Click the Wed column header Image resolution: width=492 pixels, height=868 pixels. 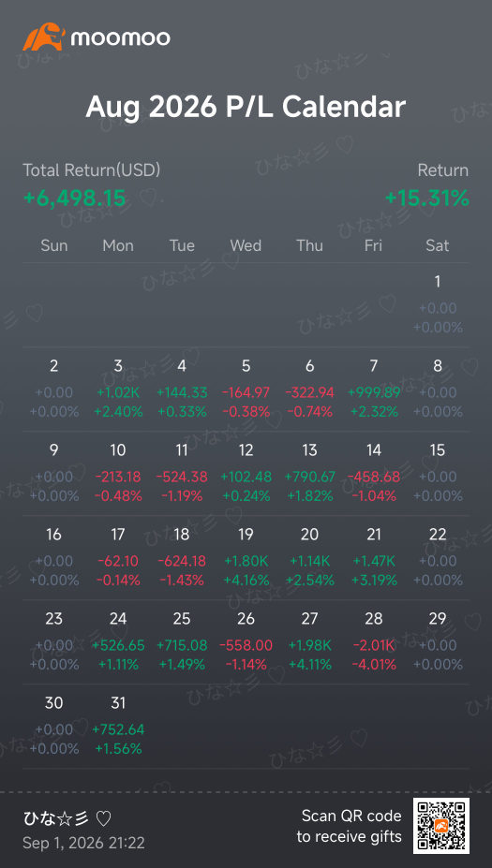click(x=246, y=245)
